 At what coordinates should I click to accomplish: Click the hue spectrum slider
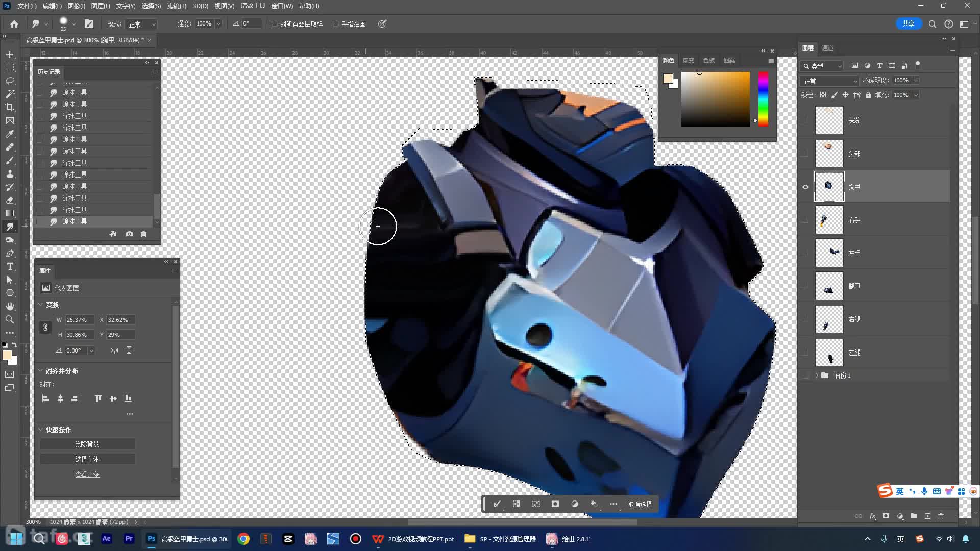click(x=763, y=99)
